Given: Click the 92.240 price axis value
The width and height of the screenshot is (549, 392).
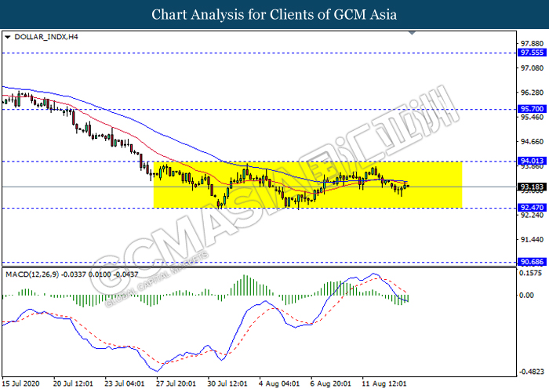Looking at the screenshot, I should tap(533, 216).
